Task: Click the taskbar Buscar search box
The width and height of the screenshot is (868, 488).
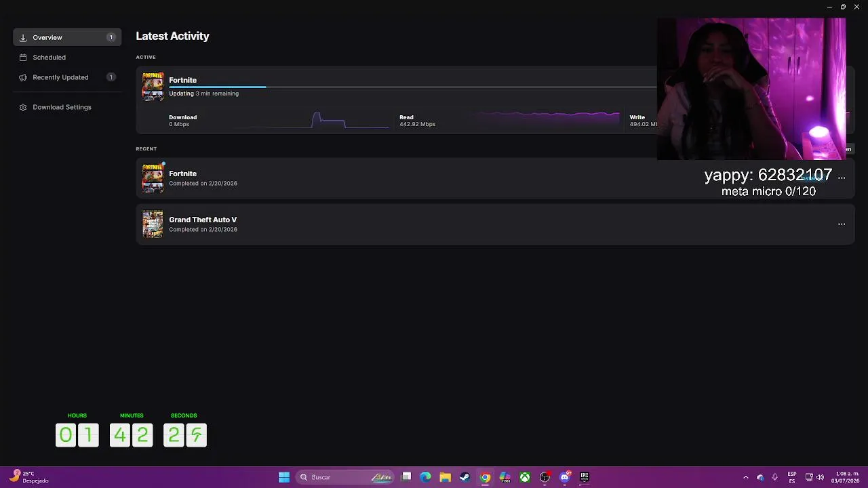Action: click(346, 477)
